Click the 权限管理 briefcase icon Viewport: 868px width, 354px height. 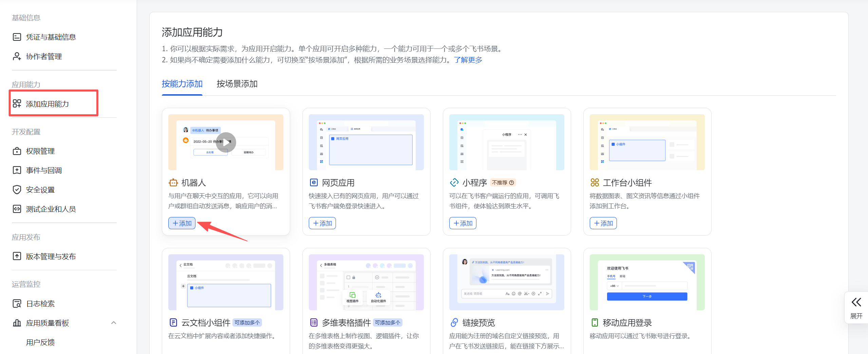coord(17,151)
